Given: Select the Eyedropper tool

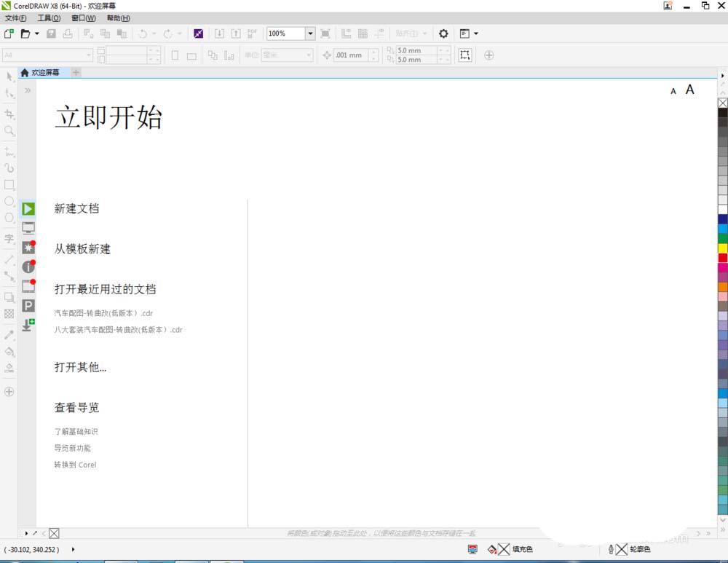Looking at the screenshot, I should point(9,335).
